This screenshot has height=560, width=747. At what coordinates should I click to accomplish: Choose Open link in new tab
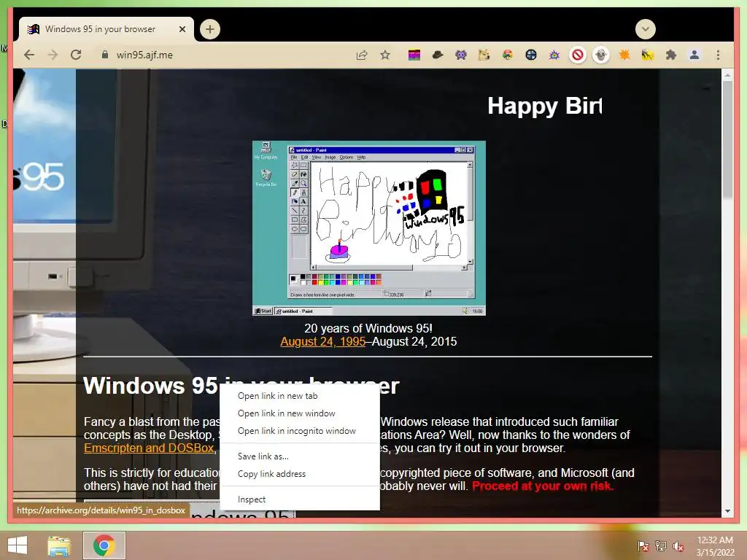coord(300,396)
